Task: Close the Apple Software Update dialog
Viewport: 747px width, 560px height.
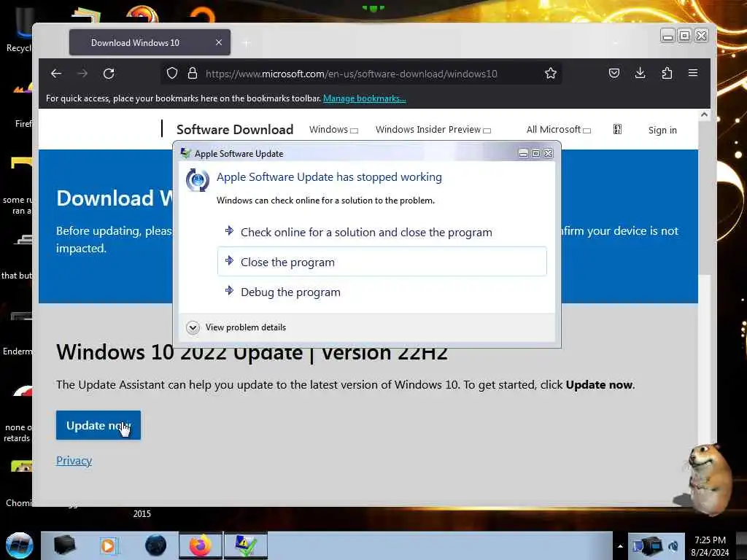Action: coord(549,153)
